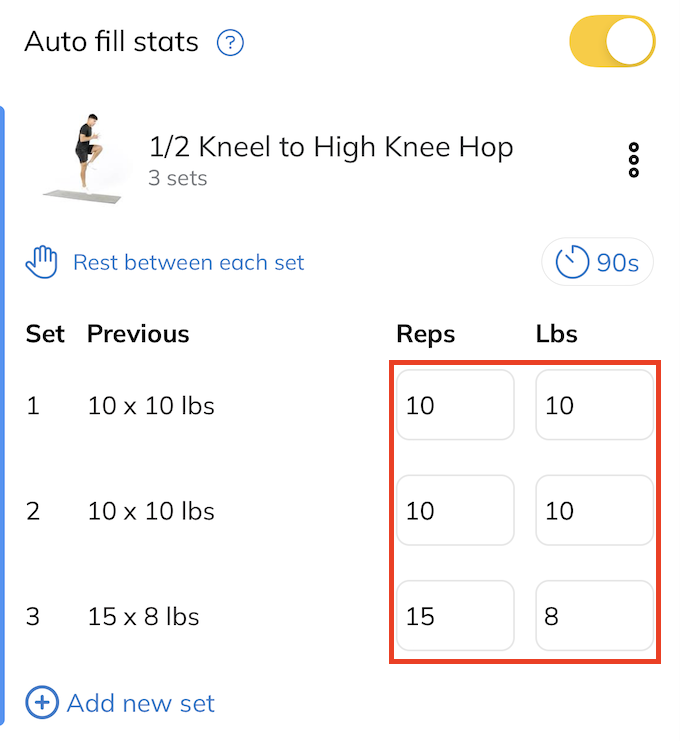Click the rest hand icon

coord(42,263)
